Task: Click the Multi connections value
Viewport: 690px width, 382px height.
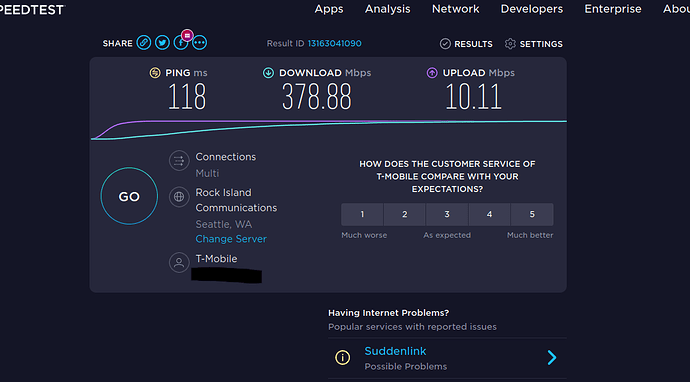Action: pos(207,173)
